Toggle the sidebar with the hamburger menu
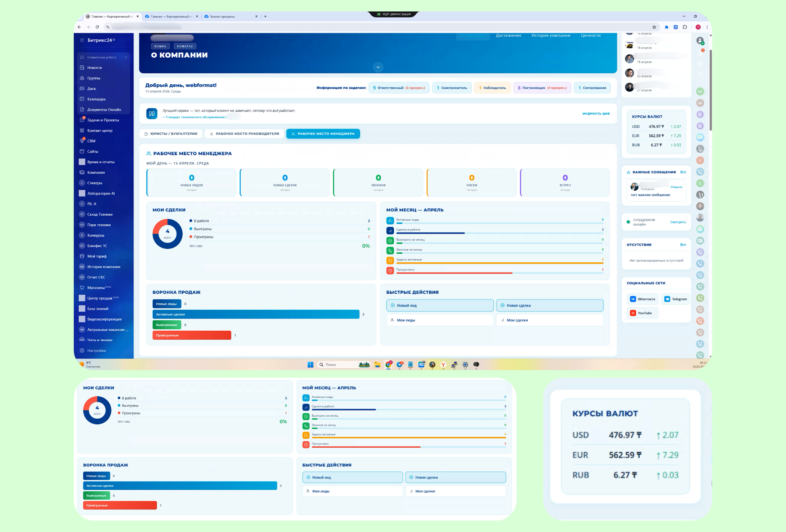The image size is (786, 532). click(82, 40)
